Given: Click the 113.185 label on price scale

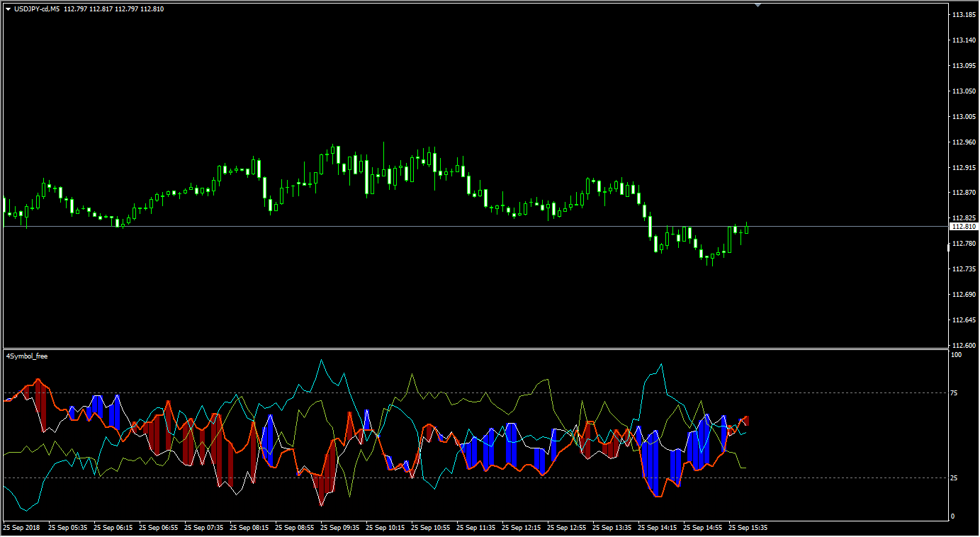Looking at the screenshot, I should (963, 15).
